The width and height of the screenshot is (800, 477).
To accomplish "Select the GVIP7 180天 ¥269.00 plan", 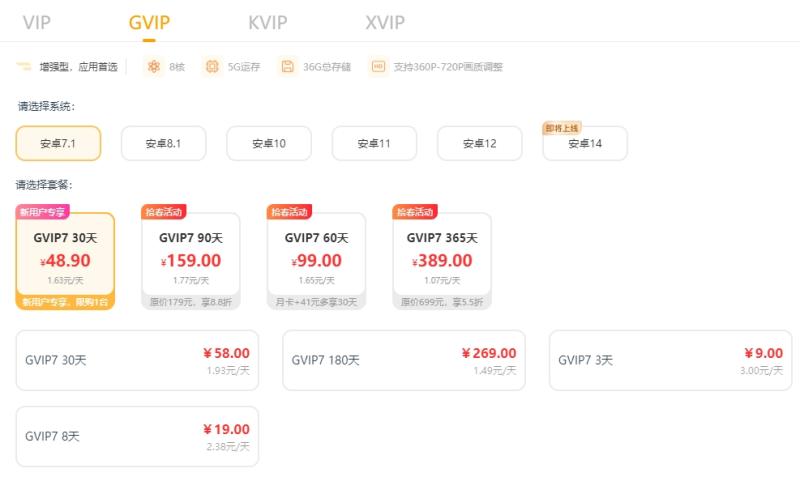I will click(x=404, y=360).
